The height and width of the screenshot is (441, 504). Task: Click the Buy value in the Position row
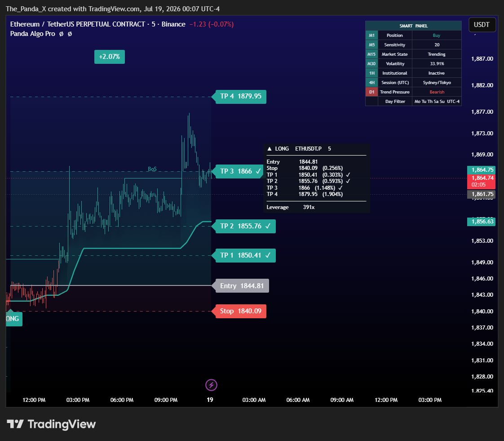(x=437, y=36)
